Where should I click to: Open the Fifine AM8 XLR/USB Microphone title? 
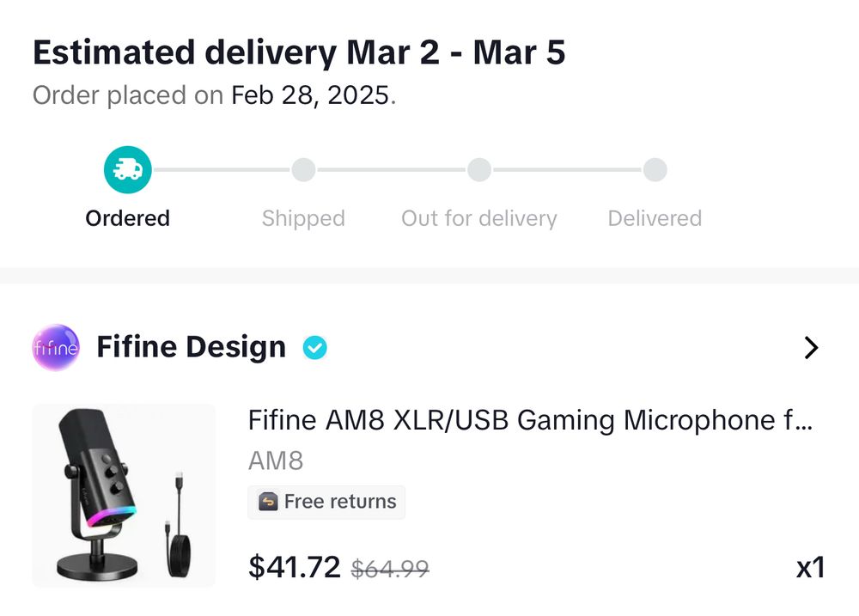(x=529, y=420)
